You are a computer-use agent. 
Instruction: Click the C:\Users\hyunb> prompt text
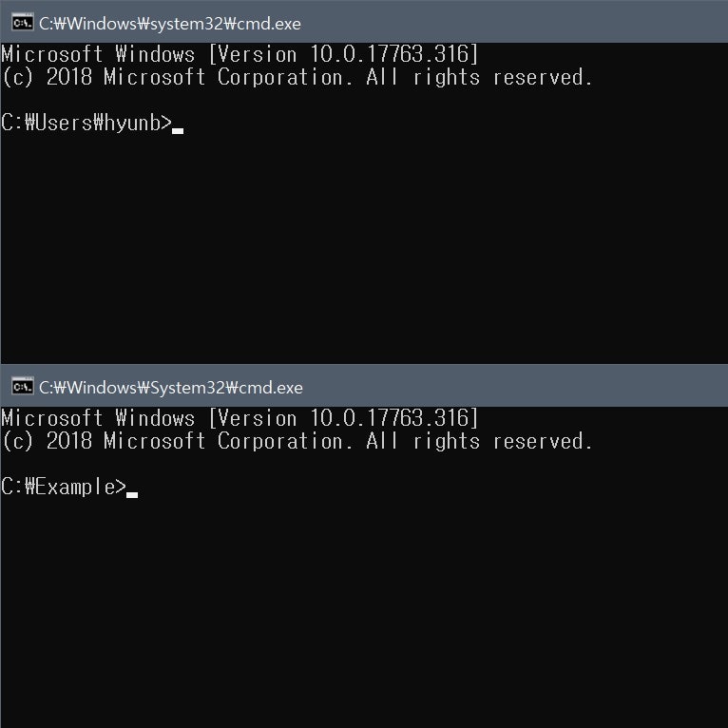tap(86, 124)
